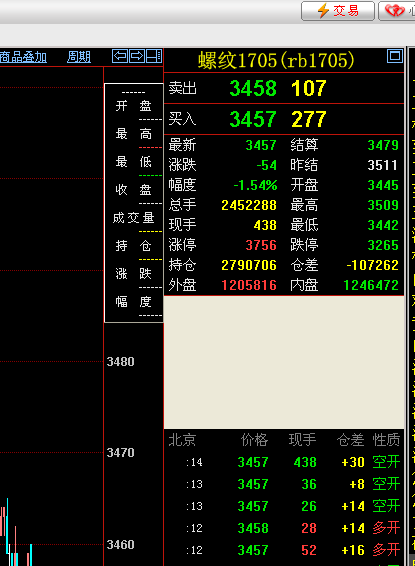Click the double hearts icon button

tap(397, 11)
